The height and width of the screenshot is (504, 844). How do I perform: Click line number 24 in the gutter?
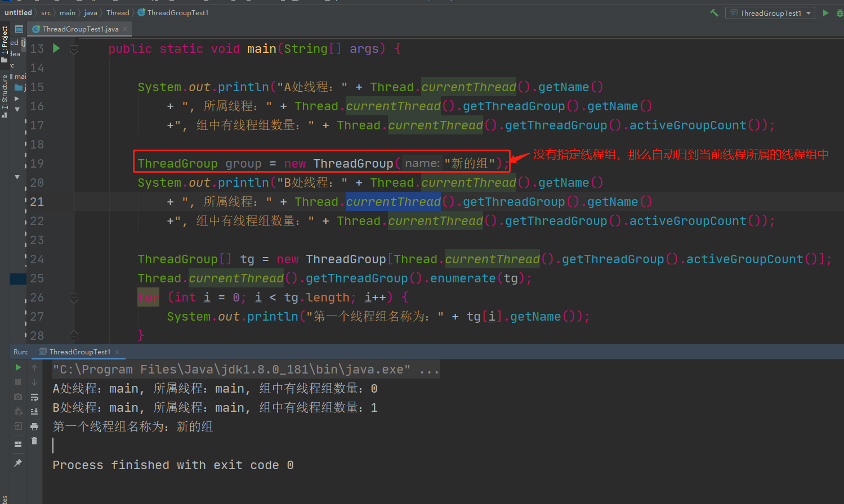(37, 259)
